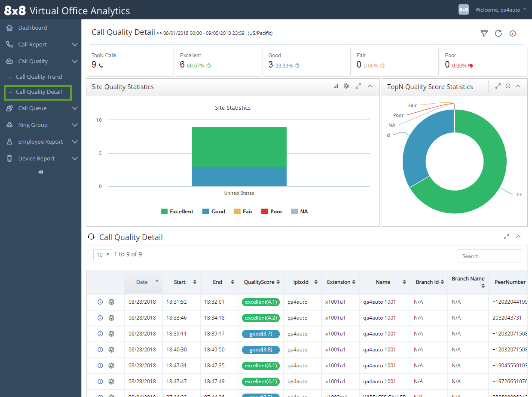Open the filter icon on Call Quality Detail
Screen dimensions: 532x397
pyautogui.click(x=484, y=33)
